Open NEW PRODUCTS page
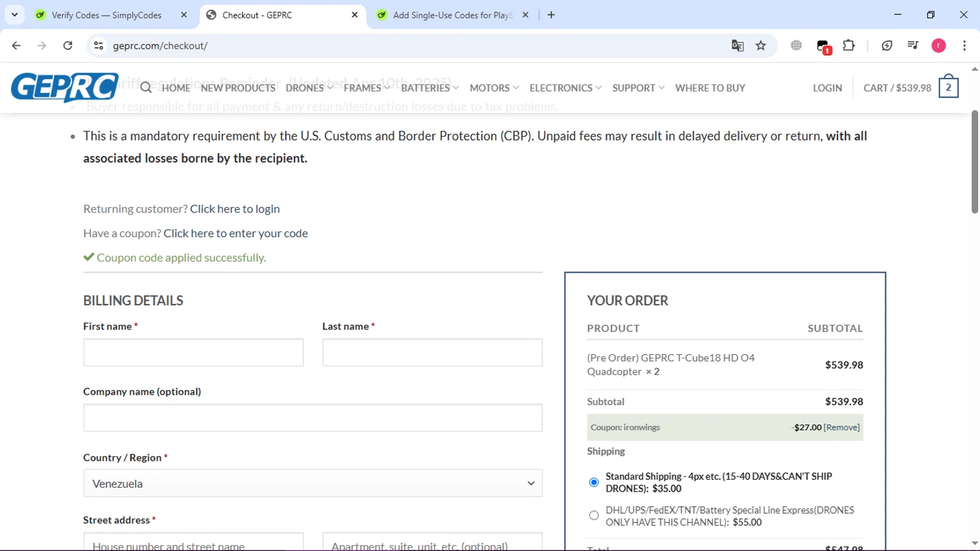 click(238, 88)
